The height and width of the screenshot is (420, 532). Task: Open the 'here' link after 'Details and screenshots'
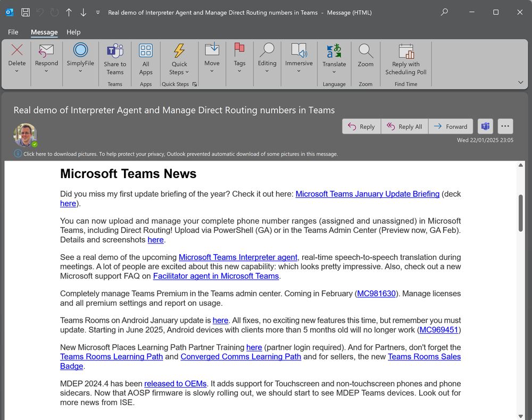[x=156, y=240]
